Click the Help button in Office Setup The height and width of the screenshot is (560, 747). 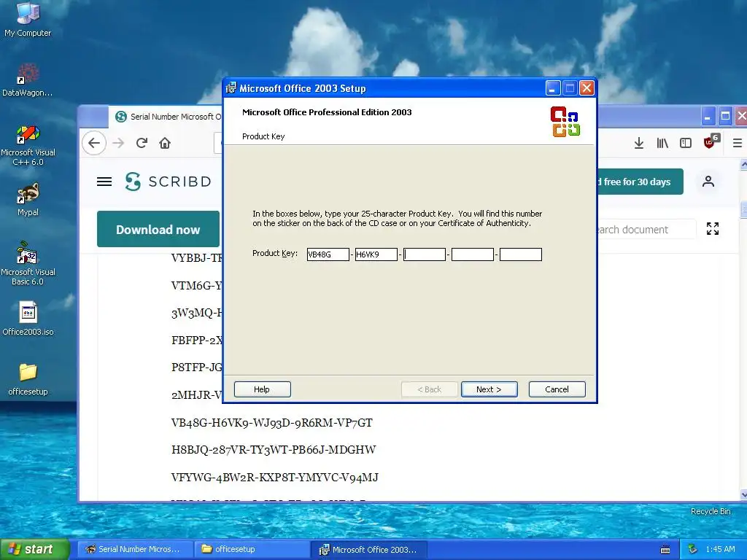click(262, 389)
